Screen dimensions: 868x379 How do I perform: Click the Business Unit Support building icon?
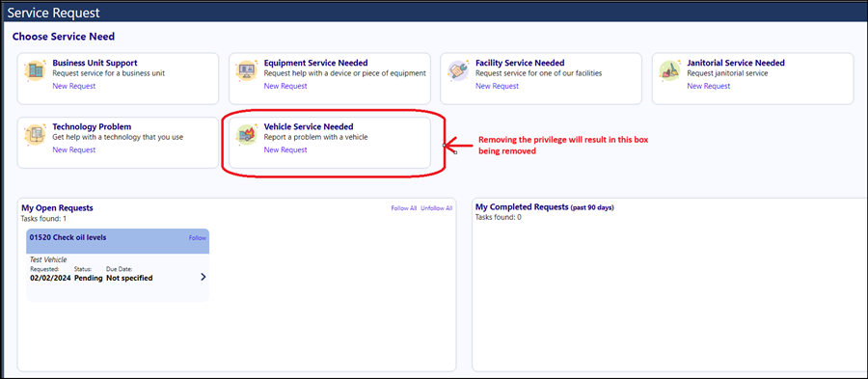35,70
